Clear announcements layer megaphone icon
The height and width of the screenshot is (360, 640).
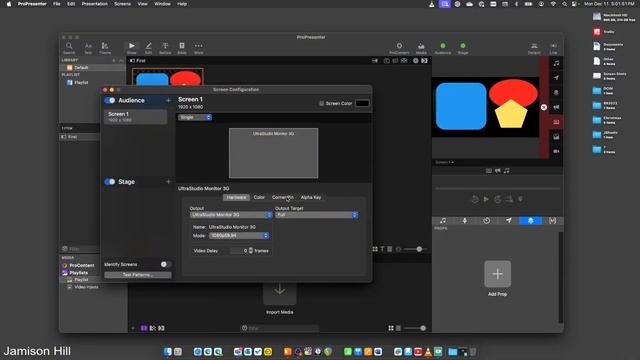point(556,107)
